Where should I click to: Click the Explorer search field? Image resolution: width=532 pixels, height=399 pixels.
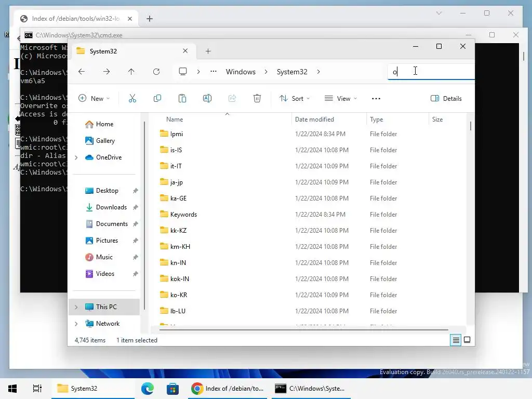pos(431,72)
